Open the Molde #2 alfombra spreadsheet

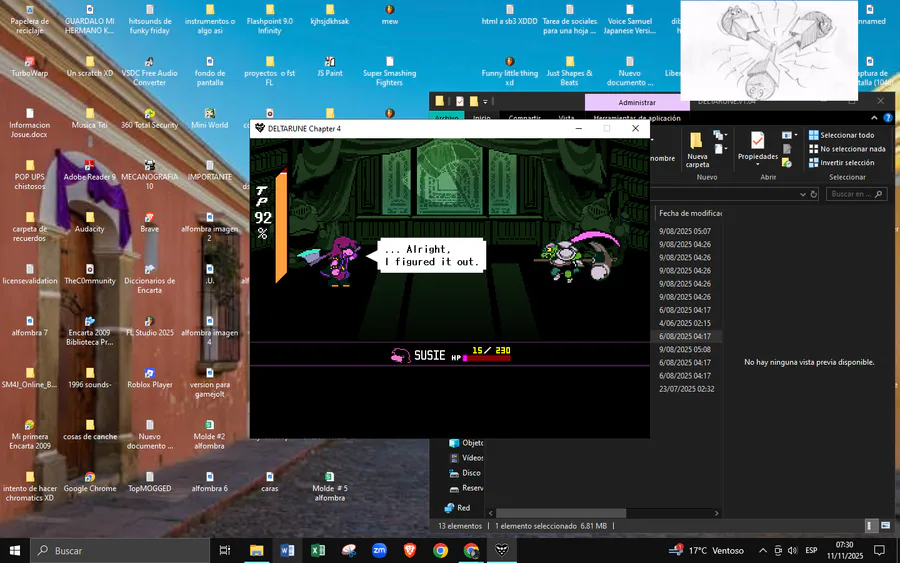tap(210, 434)
